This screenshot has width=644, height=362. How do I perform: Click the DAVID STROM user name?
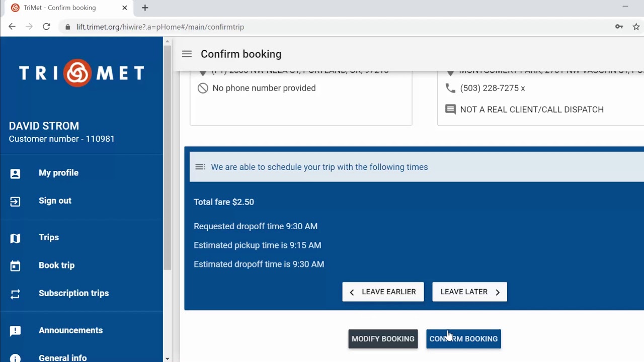click(44, 126)
